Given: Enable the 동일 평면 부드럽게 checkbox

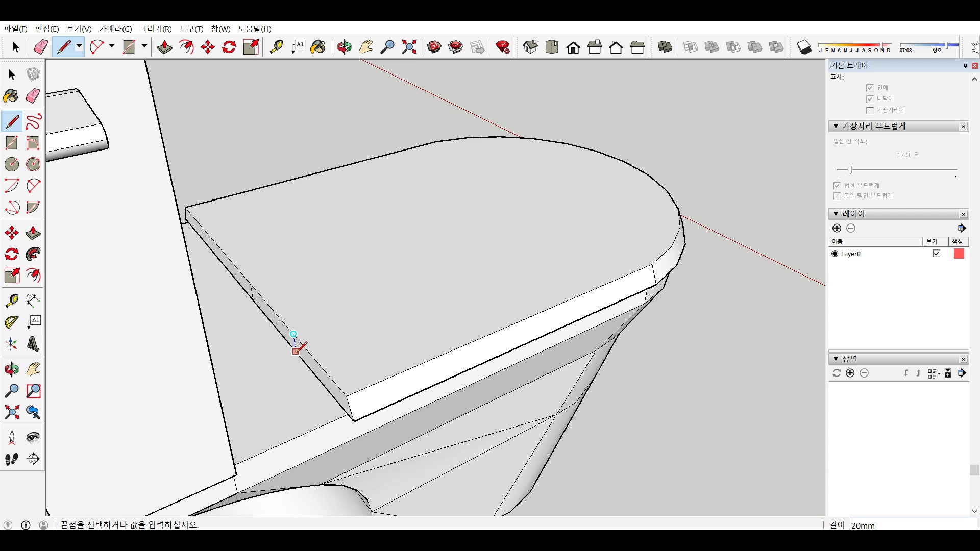Looking at the screenshot, I should coord(837,196).
